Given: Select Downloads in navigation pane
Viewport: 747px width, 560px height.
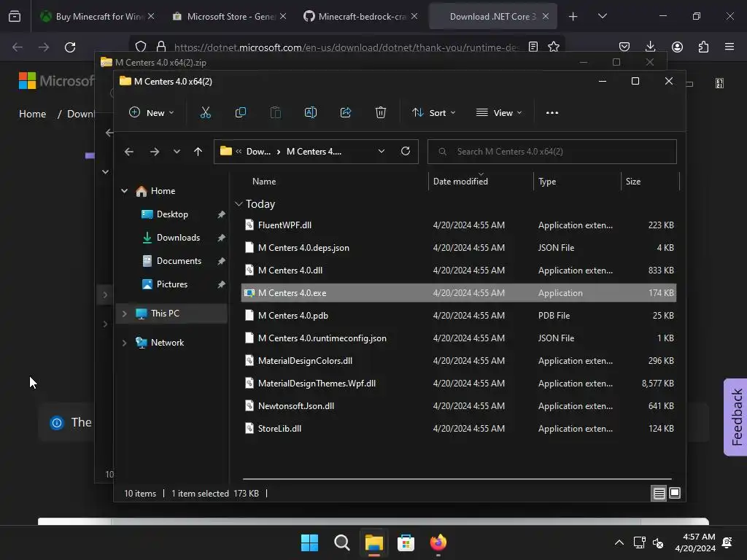Looking at the screenshot, I should tap(178, 238).
